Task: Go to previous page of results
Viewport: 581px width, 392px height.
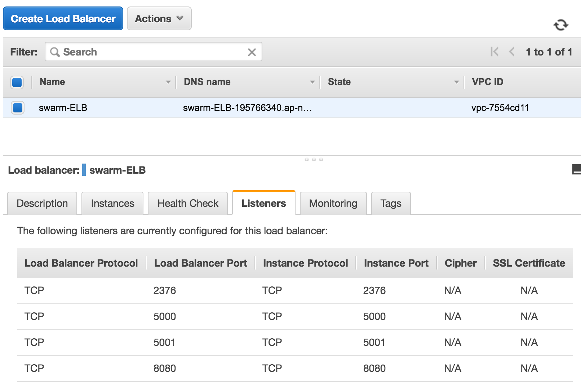Action: point(512,52)
